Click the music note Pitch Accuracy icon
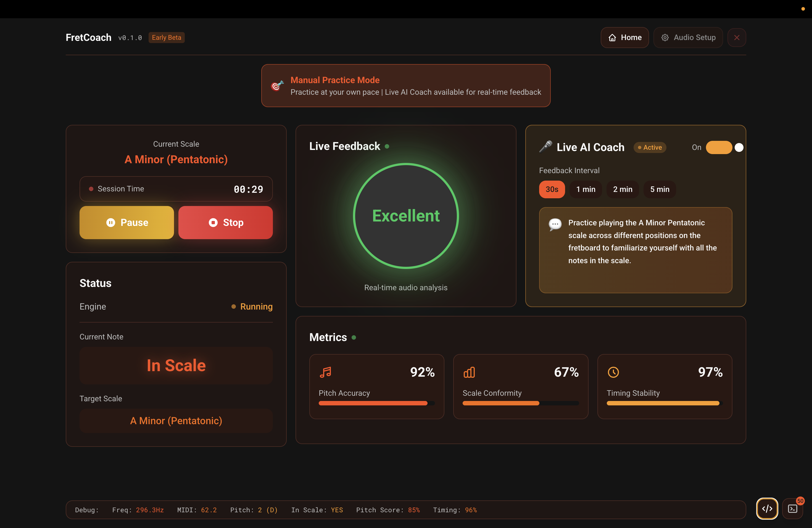 [325, 372]
